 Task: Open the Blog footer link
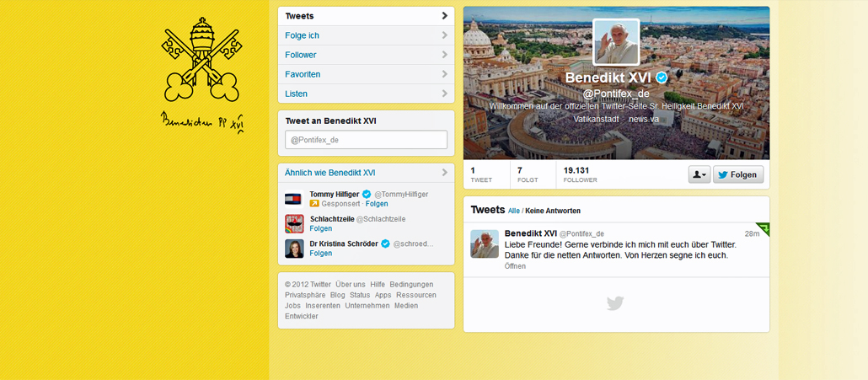pyautogui.click(x=338, y=295)
